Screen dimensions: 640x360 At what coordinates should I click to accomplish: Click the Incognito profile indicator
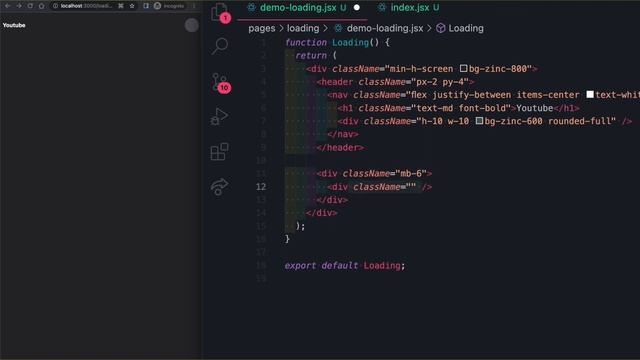tap(169, 6)
